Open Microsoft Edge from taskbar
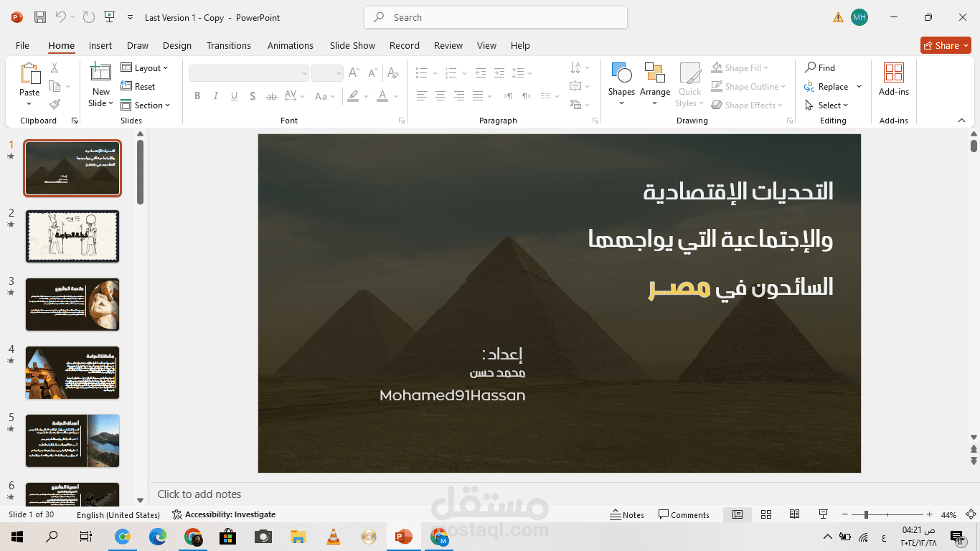The width and height of the screenshot is (980, 551). click(x=158, y=536)
